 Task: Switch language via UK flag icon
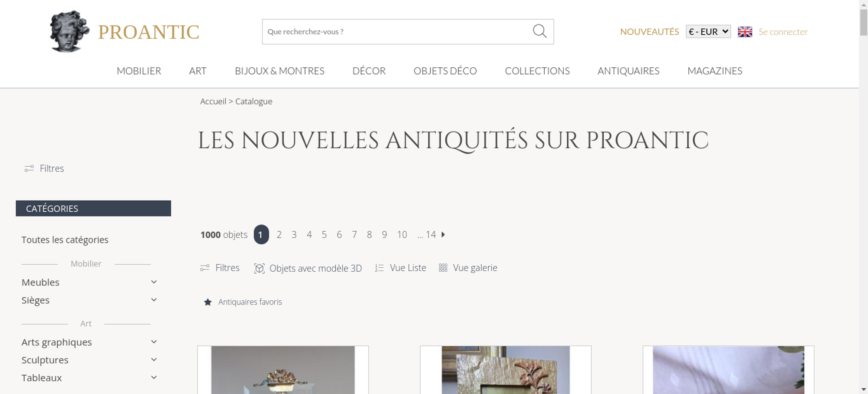click(745, 32)
